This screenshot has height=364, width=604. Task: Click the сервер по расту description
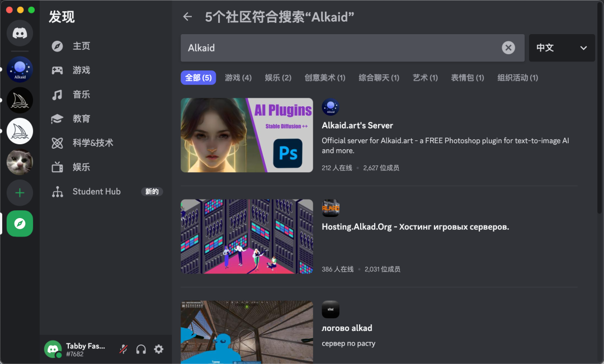pyautogui.click(x=348, y=343)
